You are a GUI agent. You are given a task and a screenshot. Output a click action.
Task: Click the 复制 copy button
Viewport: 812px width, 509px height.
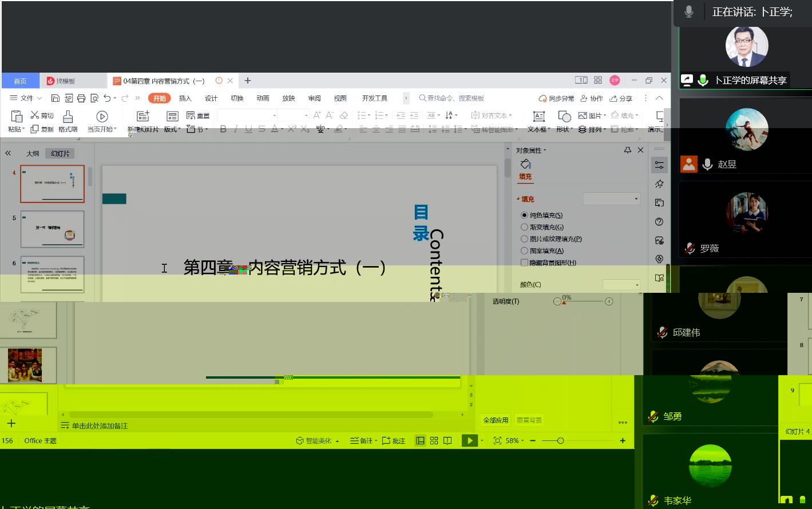(x=42, y=129)
